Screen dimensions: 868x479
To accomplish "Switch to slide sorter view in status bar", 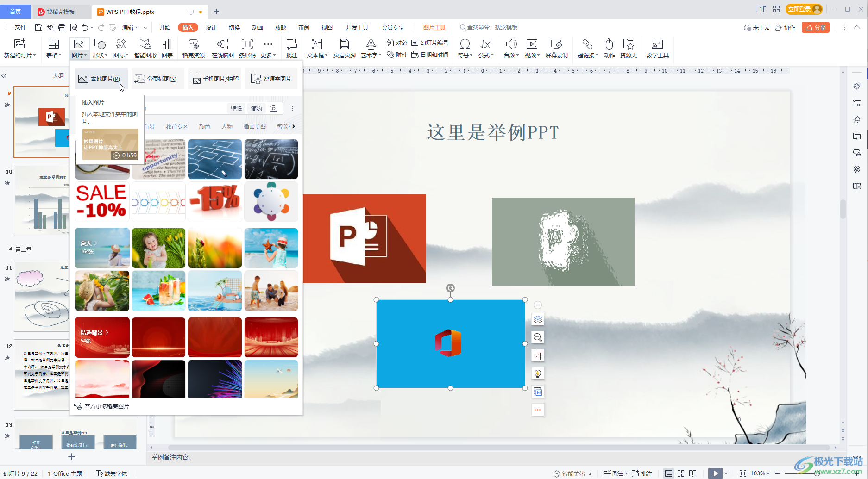I will (680, 473).
